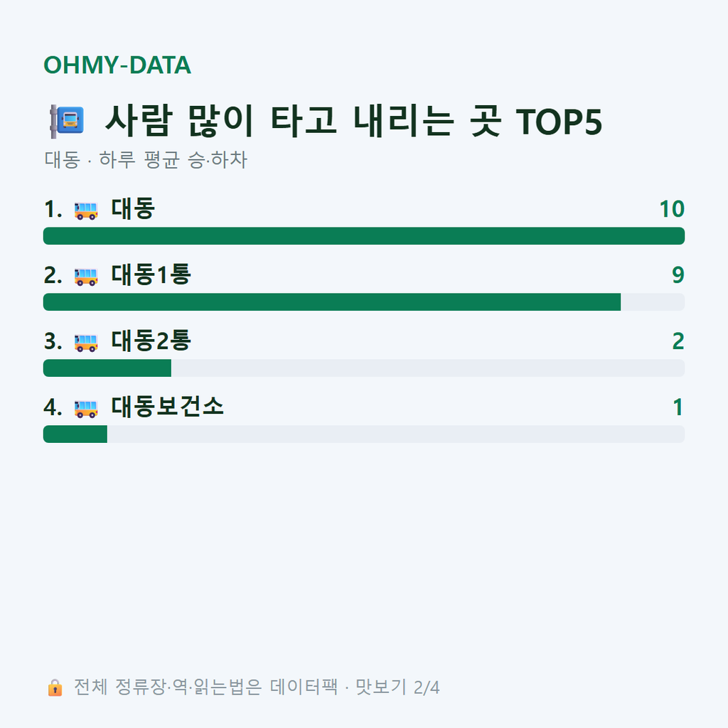The image size is (728, 728).
Task: Click the value 10 for 대동
Action: tap(672, 210)
